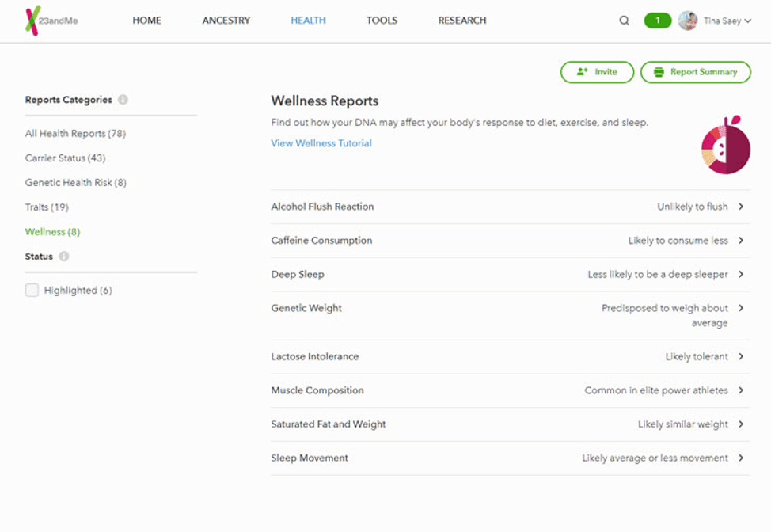Filter by Genetic Health Risk reports

point(75,183)
